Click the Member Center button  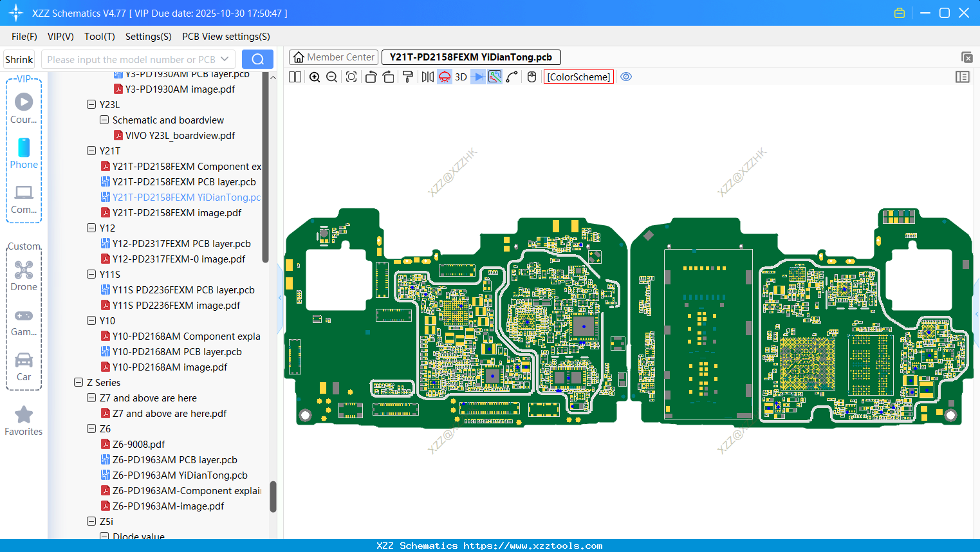click(x=333, y=57)
